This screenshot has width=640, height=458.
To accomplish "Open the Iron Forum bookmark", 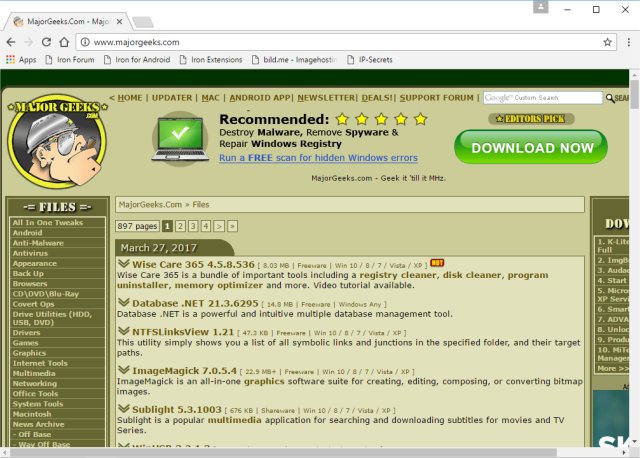I will pyautogui.click(x=70, y=60).
